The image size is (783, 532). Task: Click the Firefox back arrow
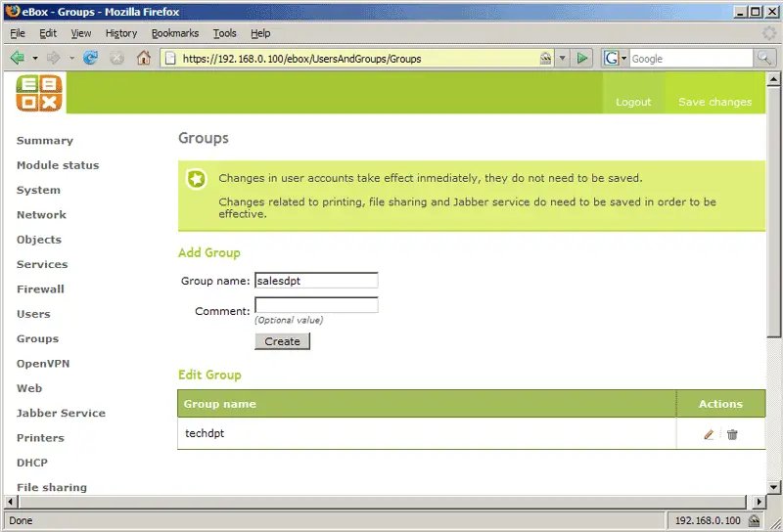coord(18,58)
